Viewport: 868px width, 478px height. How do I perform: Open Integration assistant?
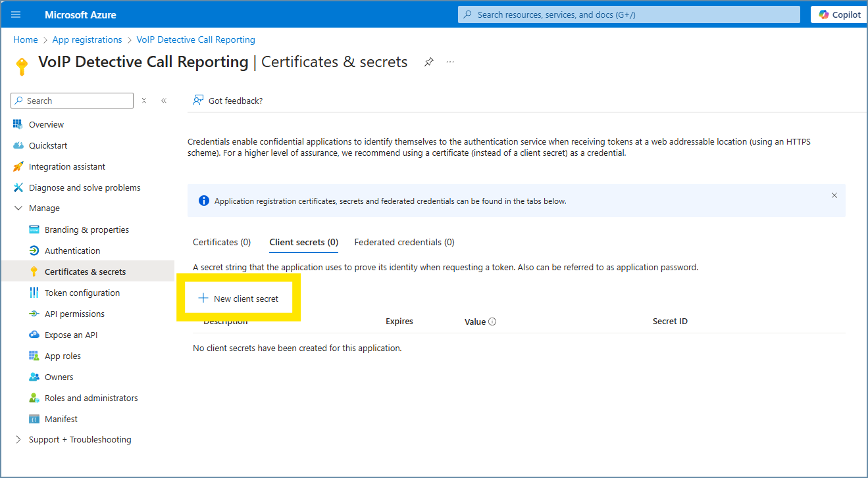tap(67, 166)
